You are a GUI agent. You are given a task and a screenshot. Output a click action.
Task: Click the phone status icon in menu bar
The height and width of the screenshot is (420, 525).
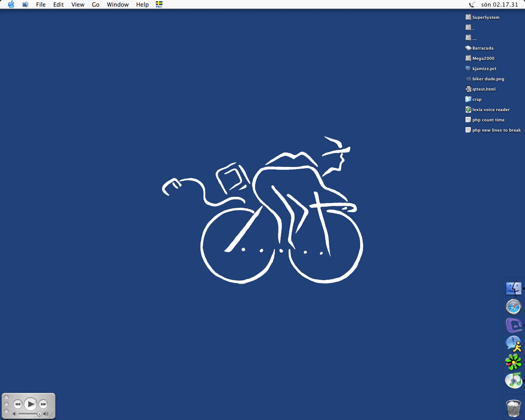472,5
